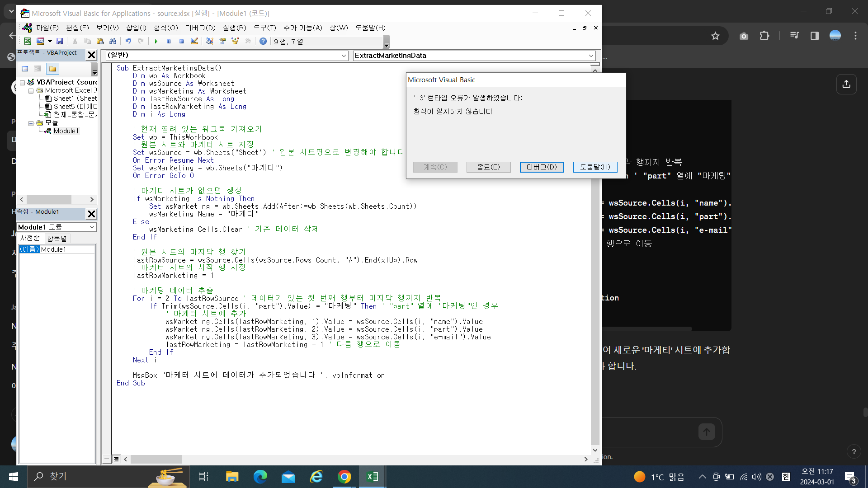Open the 보기(V) menu
The image size is (868, 488).
point(107,28)
